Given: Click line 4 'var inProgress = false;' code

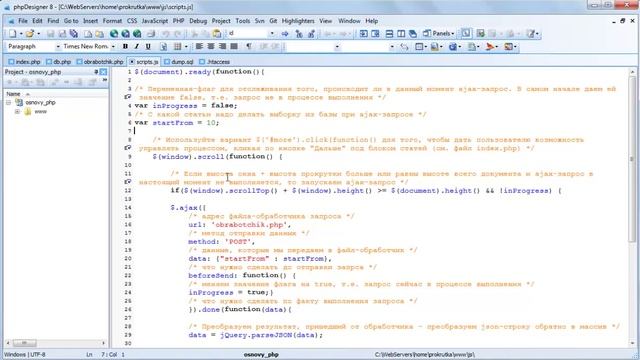Looking at the screenshot, I should pyautogui.click(x=186, y=106).
